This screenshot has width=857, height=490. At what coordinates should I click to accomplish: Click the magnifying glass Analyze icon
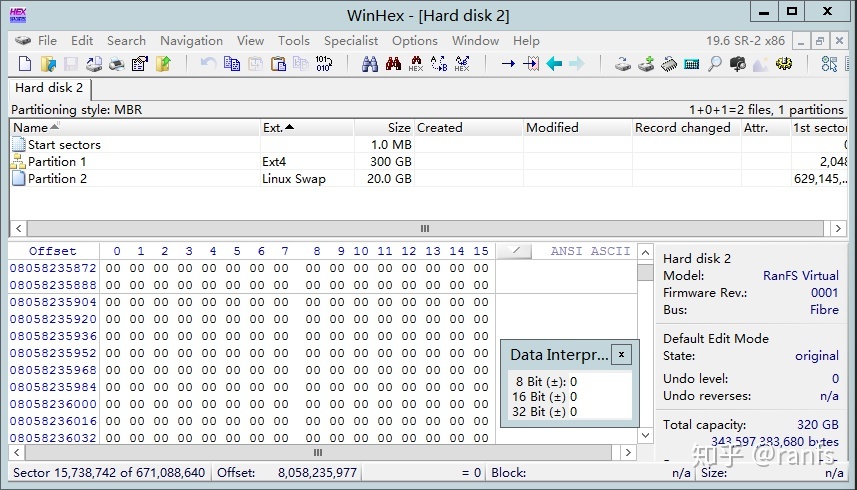coord(714,64)
